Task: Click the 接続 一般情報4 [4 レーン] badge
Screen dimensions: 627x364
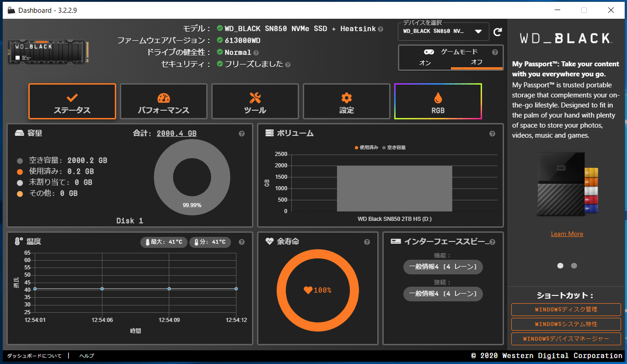Action: [x=443, y=294]
